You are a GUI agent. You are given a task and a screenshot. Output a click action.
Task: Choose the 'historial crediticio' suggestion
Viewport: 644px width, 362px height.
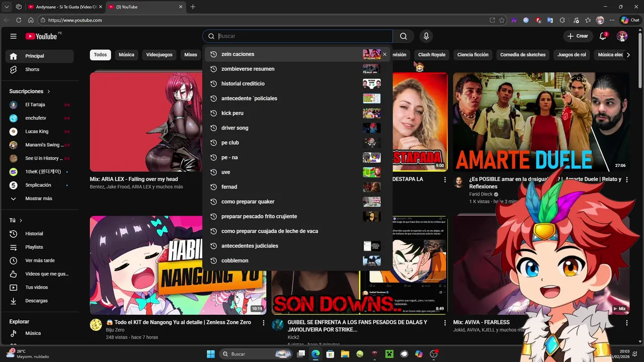[x=297, y=83]
